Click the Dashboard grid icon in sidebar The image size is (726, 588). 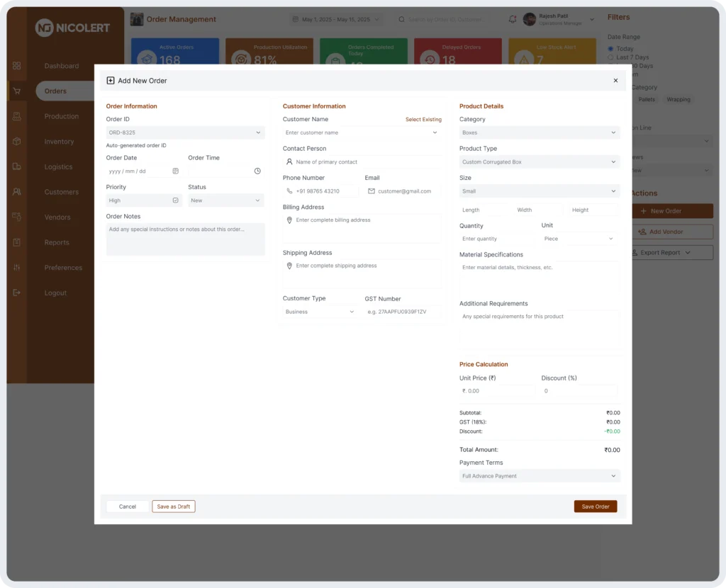point(16,66)
